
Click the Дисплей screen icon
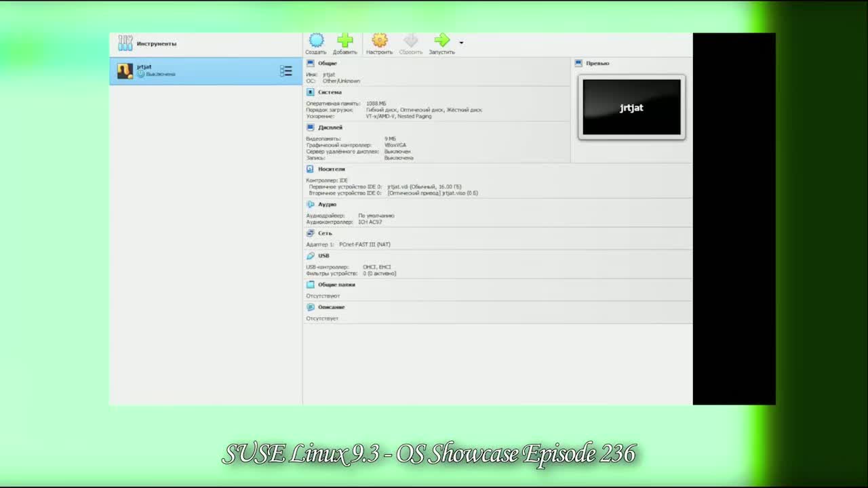pos(310,127)
